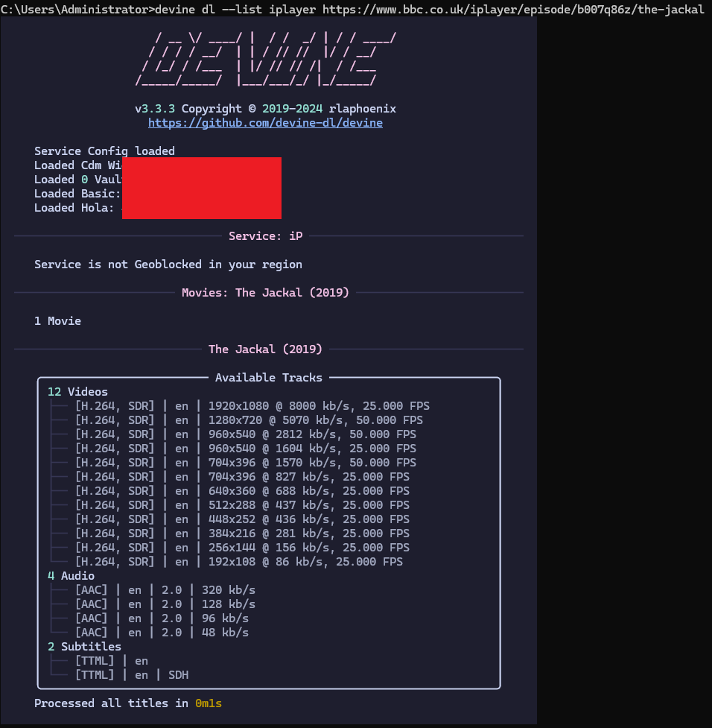Select the 256x144 @ 156 kb/s video row
The height and width of the screenshot is (728, 712).
click(242, 548)
